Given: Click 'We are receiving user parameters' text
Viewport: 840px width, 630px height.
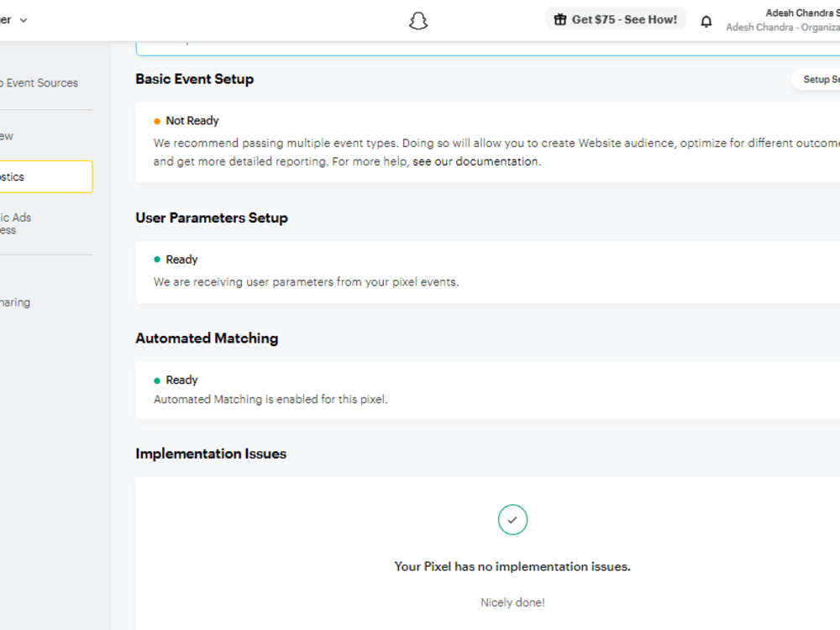Looking at the screenshot, I should 307,281.
